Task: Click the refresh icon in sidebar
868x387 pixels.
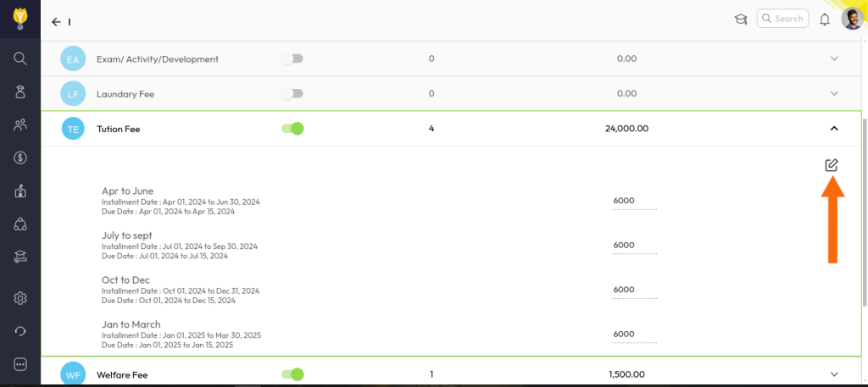Action: [20, 331]
